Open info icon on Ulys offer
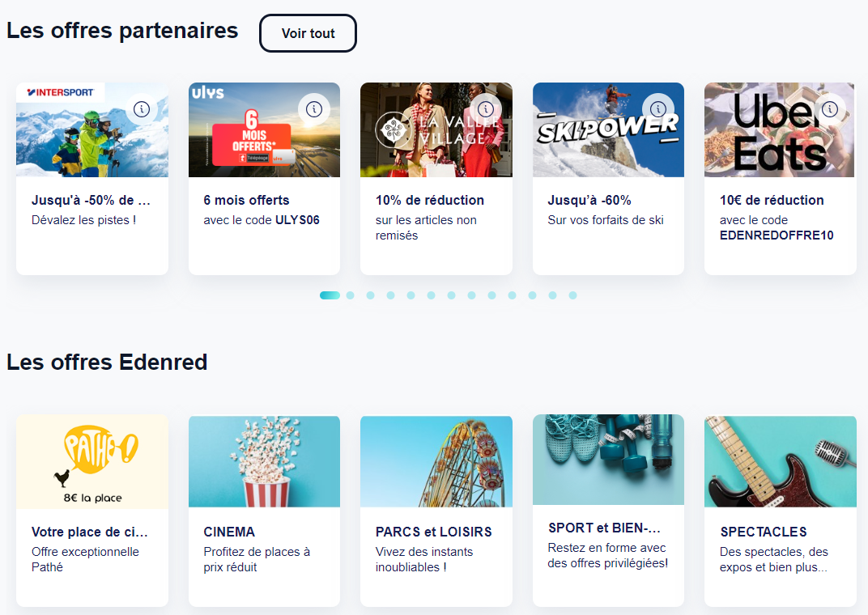 314,108
